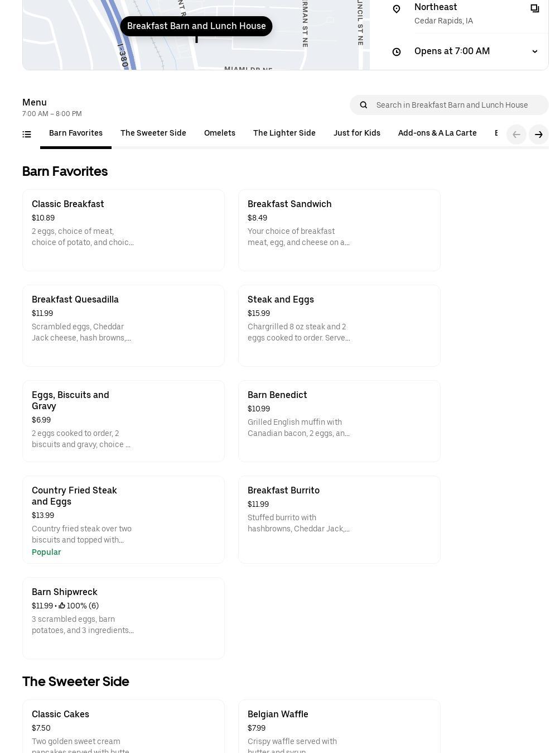Screen dimensions: 560x753
Task: Open the Belgian Waffle item
Action: pos(339,726)
